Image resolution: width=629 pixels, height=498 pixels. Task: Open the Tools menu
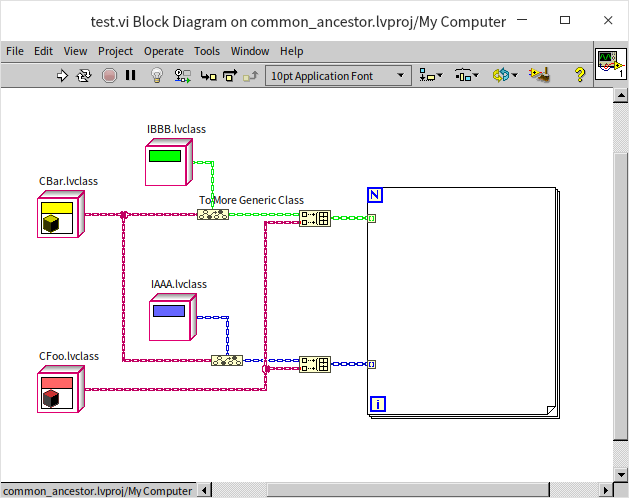click(207, 51)
